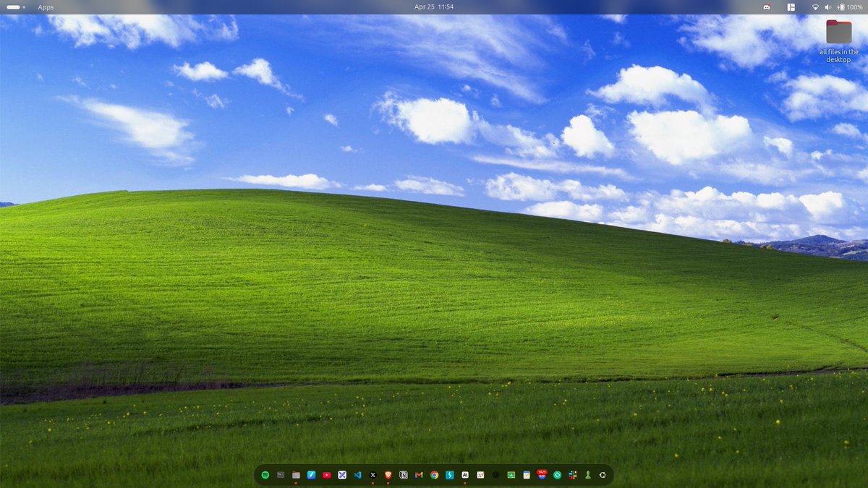Image resolution: width=868 pixels, height=488 pixels.
Task: Open the Wi-Fi status icon in top bar
Action: point(815,7)
